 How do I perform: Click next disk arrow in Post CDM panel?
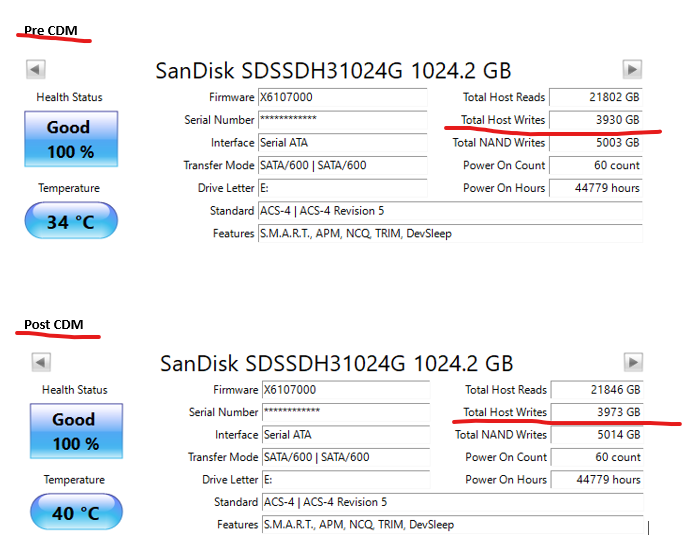[633, 362]
